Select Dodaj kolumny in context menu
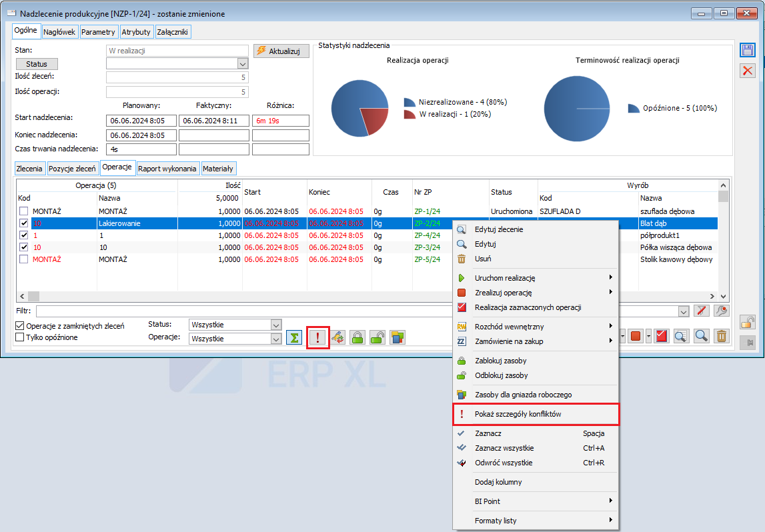Screen dimensions: 765x532 click(536, 482)
